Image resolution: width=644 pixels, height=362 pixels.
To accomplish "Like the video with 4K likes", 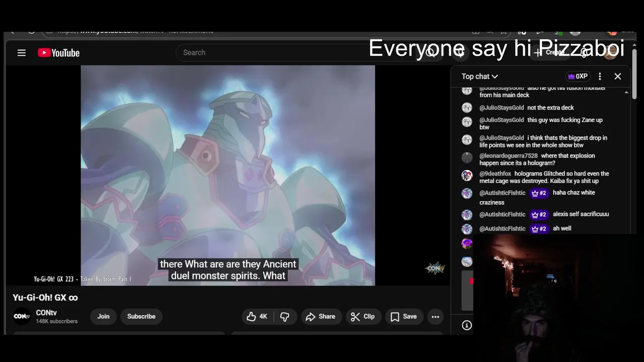I will click(257, 316).
